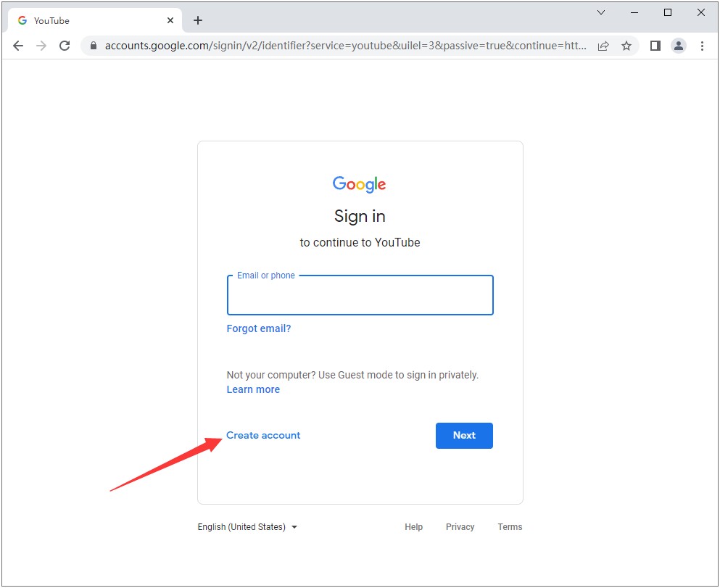
Task: Open the Learn more link
Action: [253, 389]
